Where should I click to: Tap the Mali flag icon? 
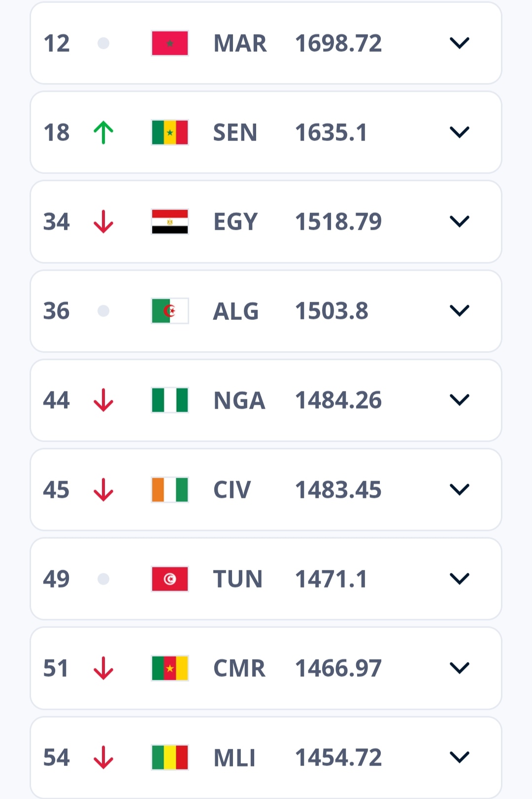pyautogui.click(x=170, y=758)
